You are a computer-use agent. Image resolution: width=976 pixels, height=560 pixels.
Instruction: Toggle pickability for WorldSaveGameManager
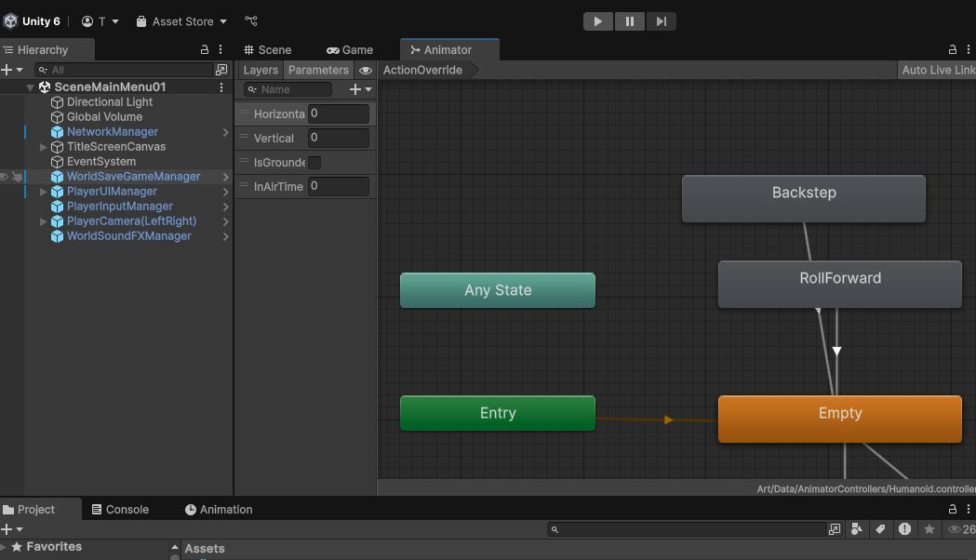coord(18,177)
